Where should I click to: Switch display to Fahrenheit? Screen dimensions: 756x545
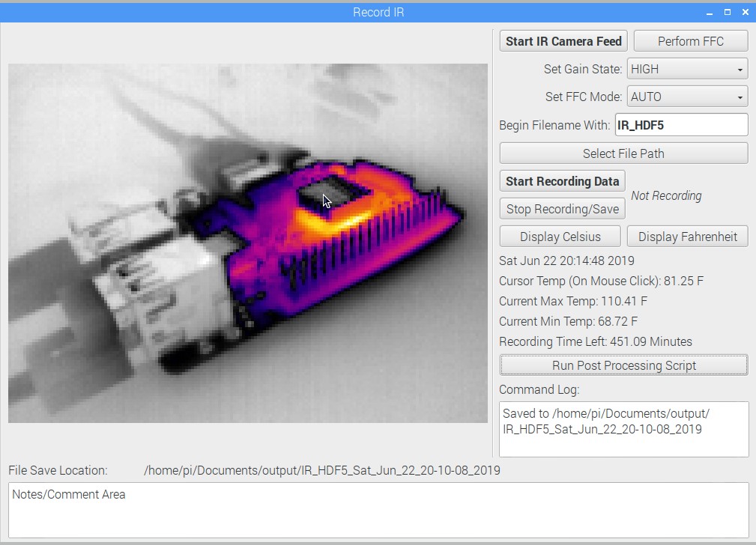[x=688, y=237]
